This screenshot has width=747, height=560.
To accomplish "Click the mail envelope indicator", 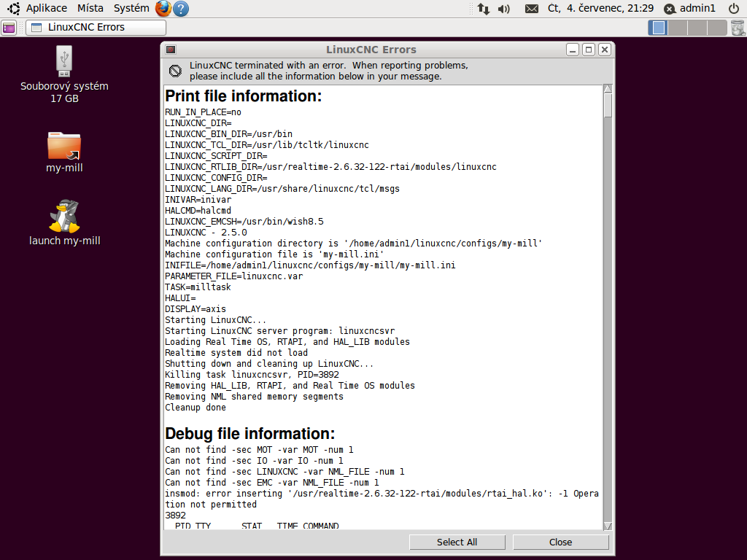I will [532, 9].
